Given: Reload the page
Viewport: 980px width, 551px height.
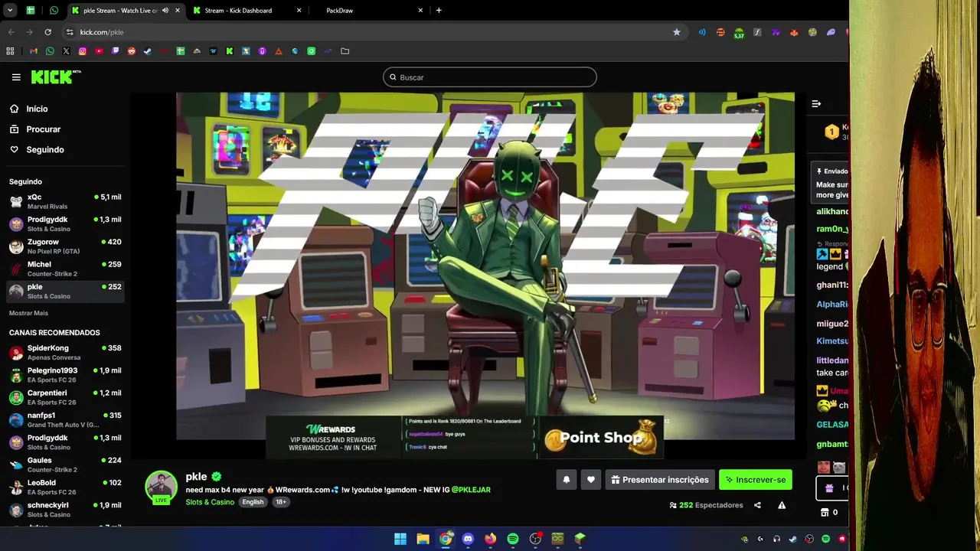Looking at the screenshot, I should coord(47,32).
